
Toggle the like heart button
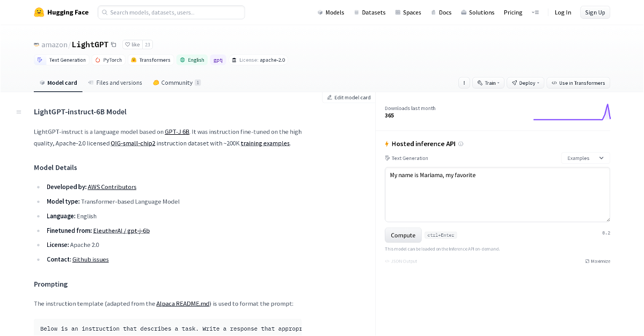click(132, 45)
